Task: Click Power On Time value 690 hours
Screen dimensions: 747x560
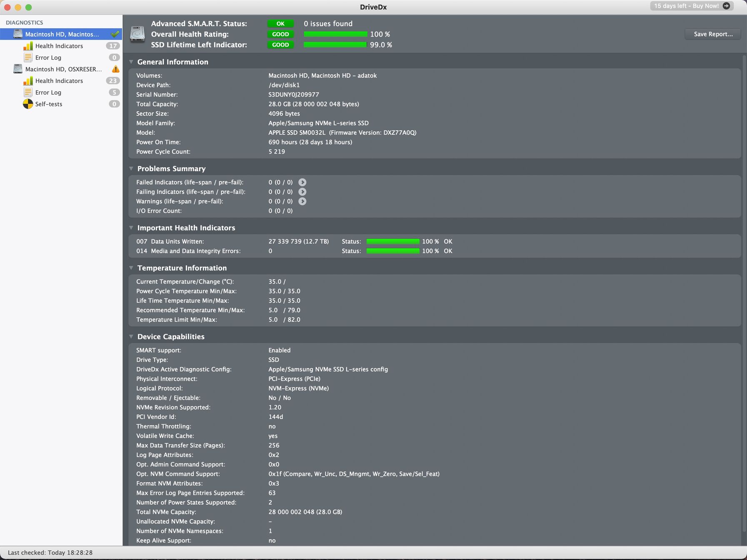Action: pos(310,142)
